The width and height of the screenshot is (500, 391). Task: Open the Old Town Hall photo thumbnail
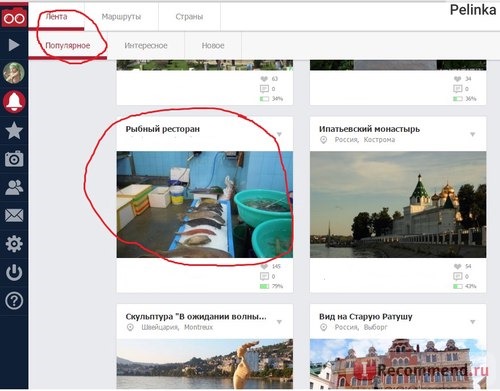pos(398,364)
